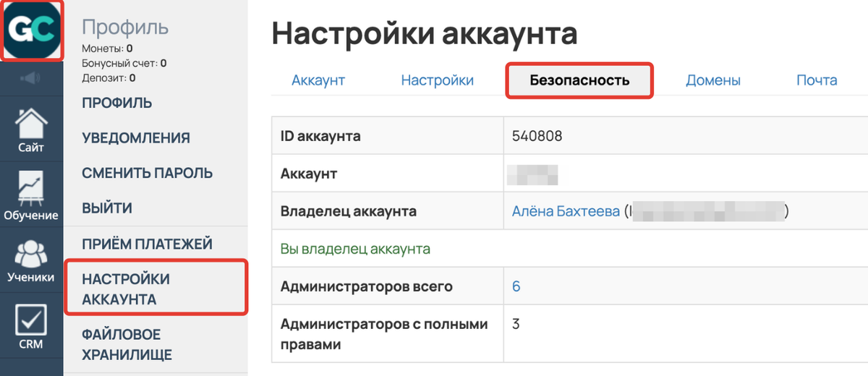Open the Ученики people icon
868x376 pixels.
click(32, 260)
